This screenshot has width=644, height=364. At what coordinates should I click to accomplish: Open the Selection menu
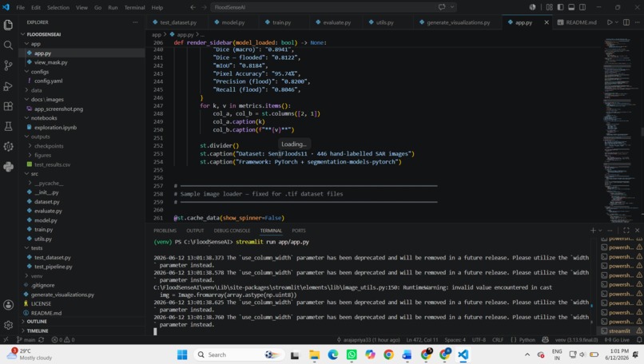[x=58, y=7]
